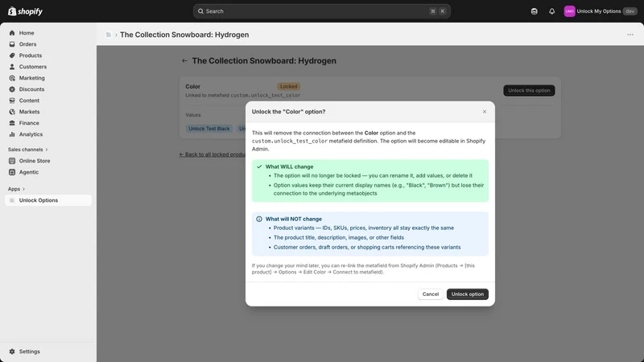
Task: Select Unlock Options in the sidebar
Action: coord(48,200)
